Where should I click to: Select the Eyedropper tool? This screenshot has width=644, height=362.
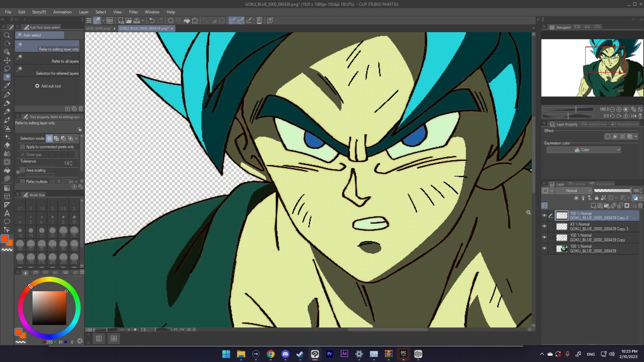tap(7, 86)
